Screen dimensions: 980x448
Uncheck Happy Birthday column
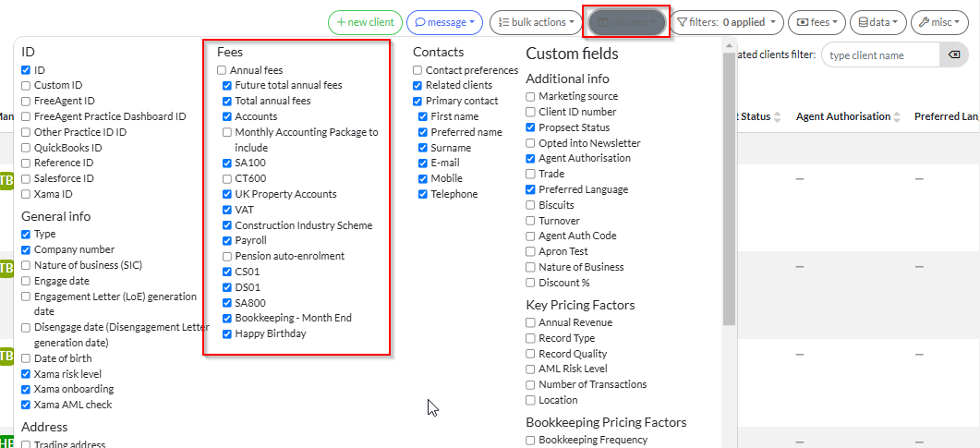pos(227,333)
